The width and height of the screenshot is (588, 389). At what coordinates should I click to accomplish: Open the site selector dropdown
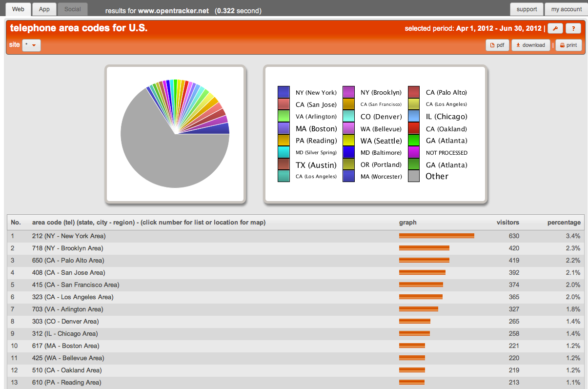(31, 45)
